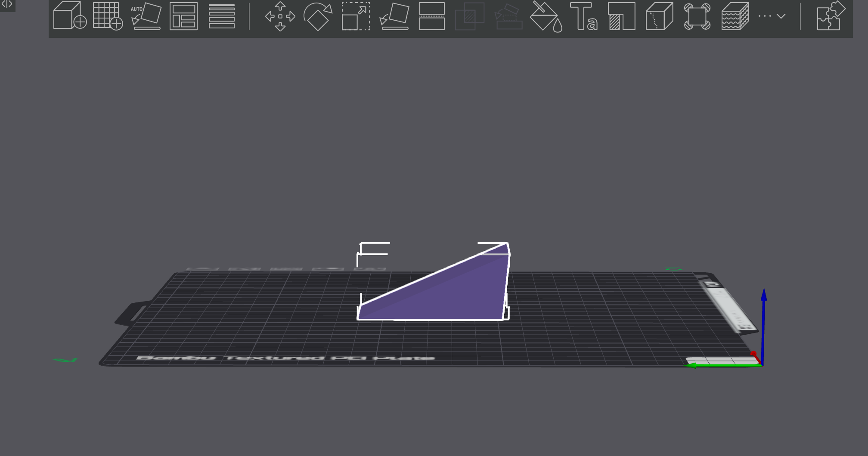Select the Scale tool
This screenshot has height=456, width=868.
[356, 16]
